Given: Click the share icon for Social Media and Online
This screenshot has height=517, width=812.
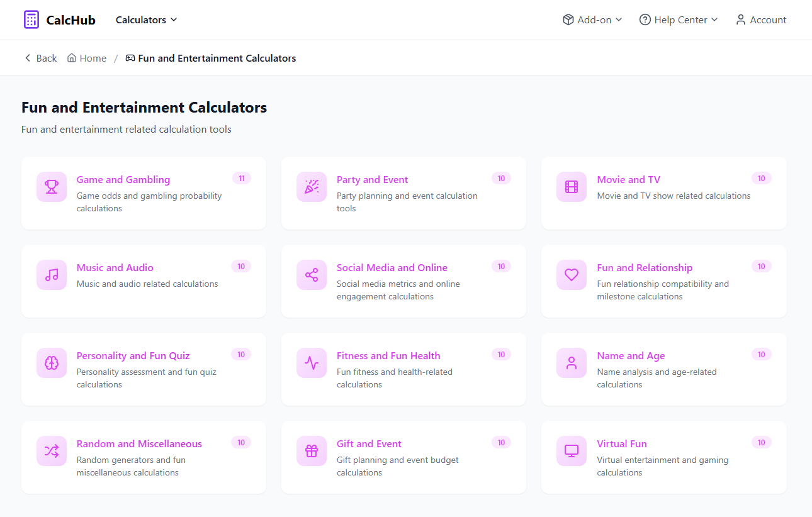Looking at the screenshot, I should [x=312, y=275].
